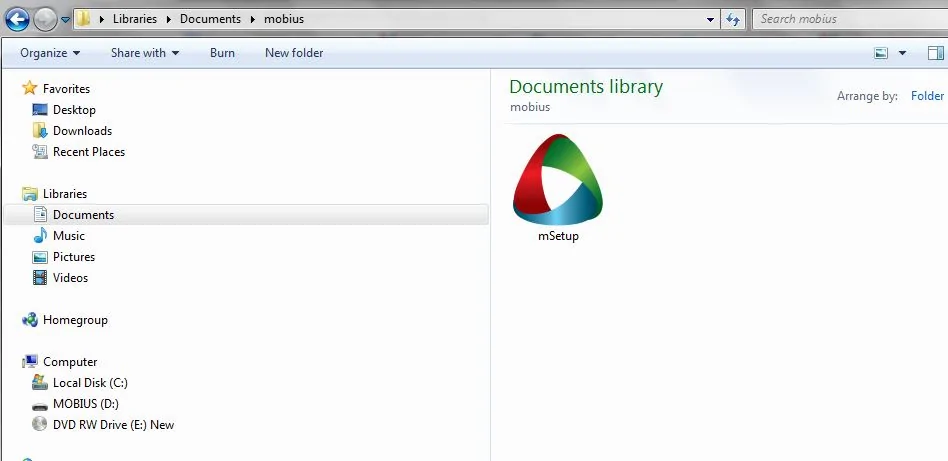
Task: Click the Back navigation arrow button
Action: tap(17, 19)
